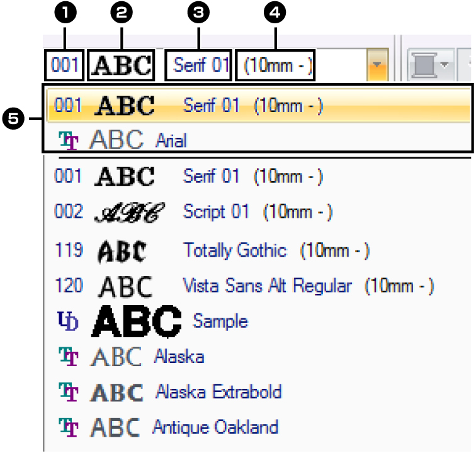Screen dimensions: 476x453
Task: Pick the Alaska TrueType font
Action: pyautogui.click(x=258, y=356)
